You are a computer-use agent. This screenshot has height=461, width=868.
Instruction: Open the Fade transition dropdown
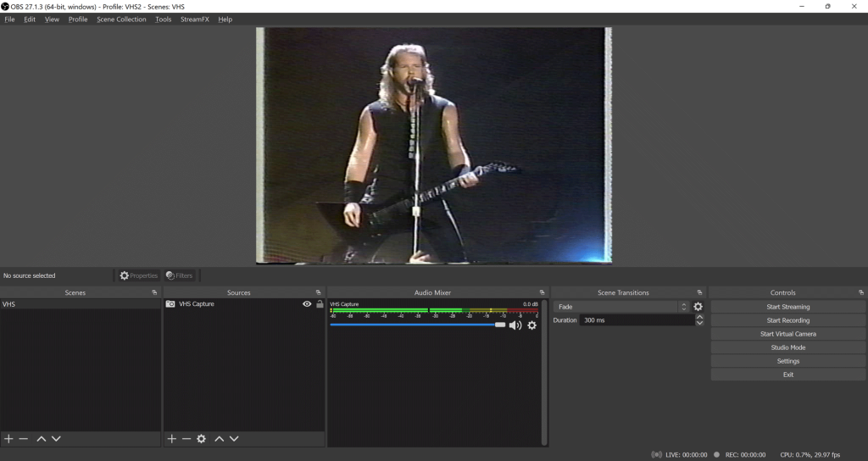tap(621, 307)
